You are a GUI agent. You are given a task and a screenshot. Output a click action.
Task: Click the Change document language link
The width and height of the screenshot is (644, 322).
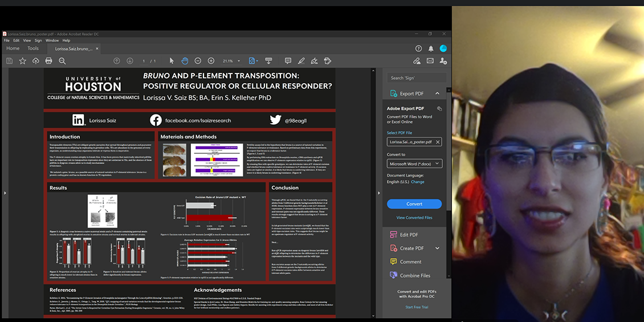tap(418, 182)
